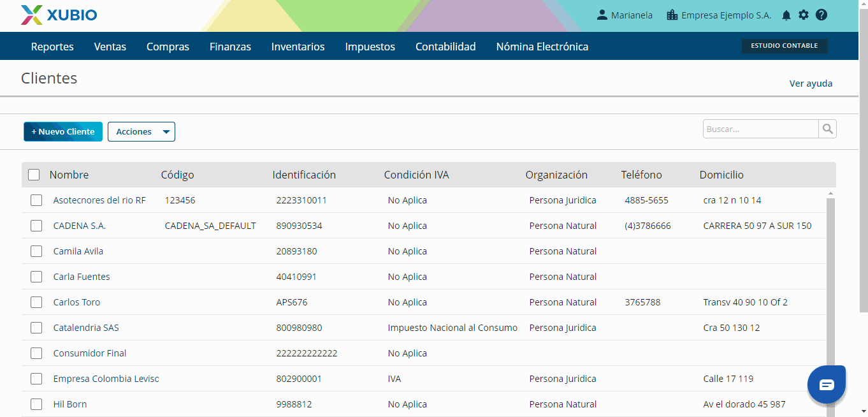Sort by the Nombre column header

tap(69, 175)
